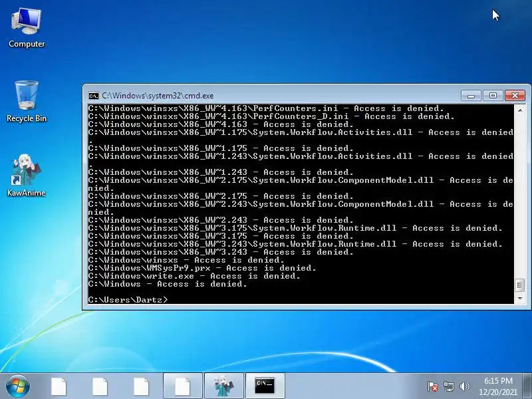Select the KawAnime desktop shortcut
Image resolution: width=532 pixels, height=399 pixels.
point(27,175)
